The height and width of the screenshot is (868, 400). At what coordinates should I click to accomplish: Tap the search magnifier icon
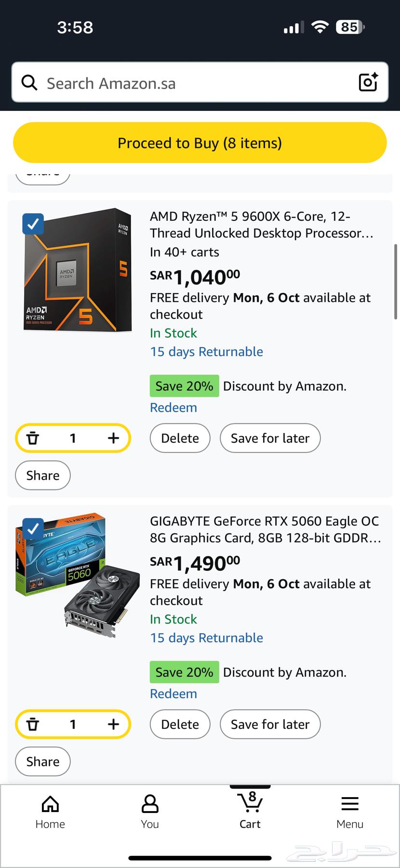click(x=29, y=82)
